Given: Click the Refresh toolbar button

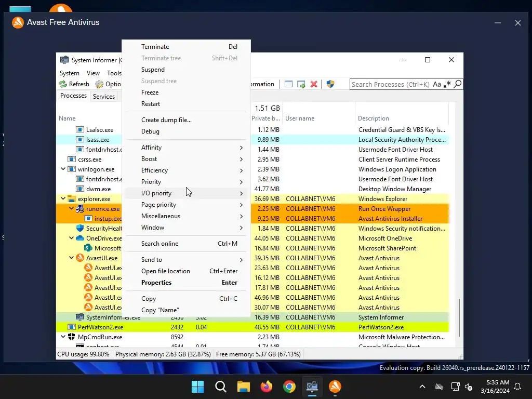Looking at the screenshot, I should tap(74, 84).
